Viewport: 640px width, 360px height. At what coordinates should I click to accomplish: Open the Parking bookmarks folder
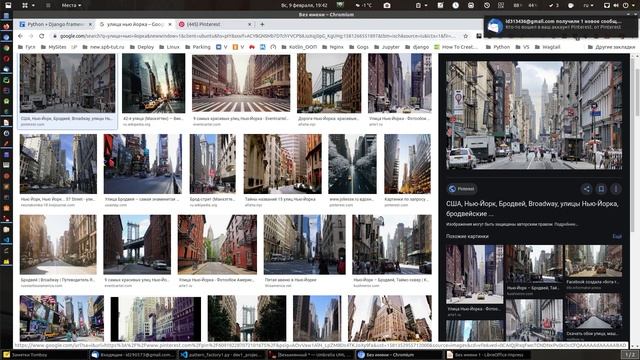coord(198,47)
